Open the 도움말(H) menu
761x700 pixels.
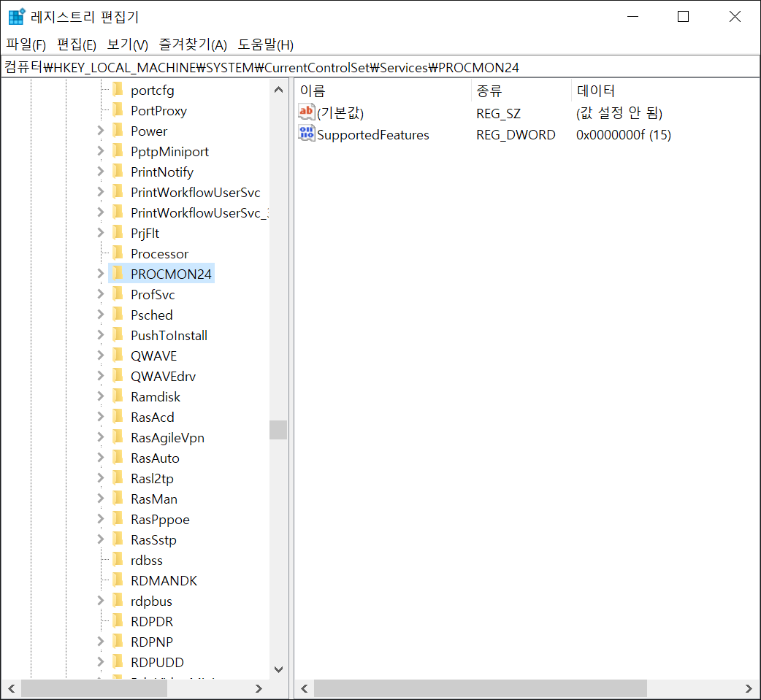tap(266, 45)
